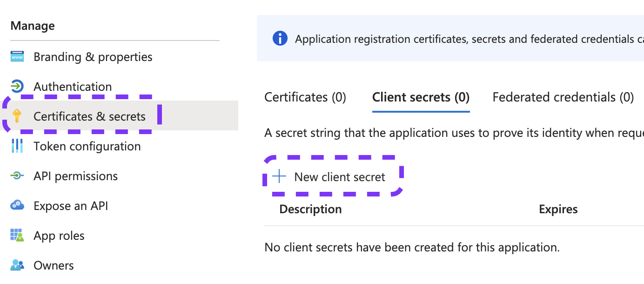Open the Owners page from the sidebar
Image resolution: width=644 pixels, height=284 pixels.
tap(54, 265)
